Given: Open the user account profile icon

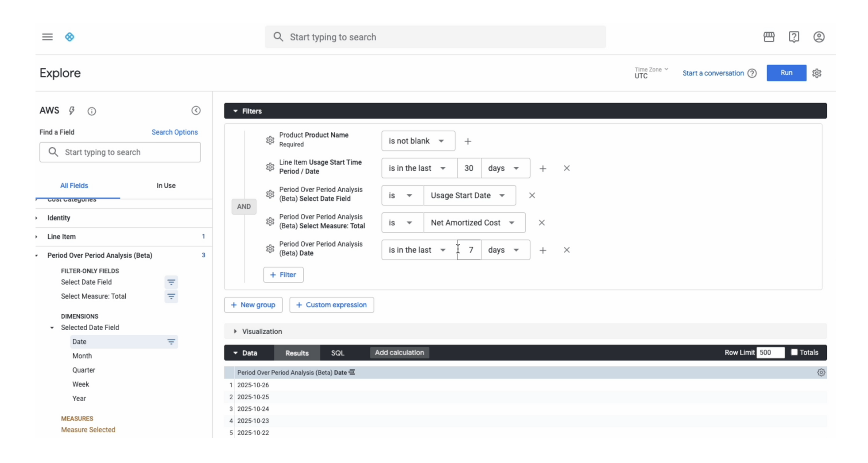Looking at the screenshot, I should (819, 37).
